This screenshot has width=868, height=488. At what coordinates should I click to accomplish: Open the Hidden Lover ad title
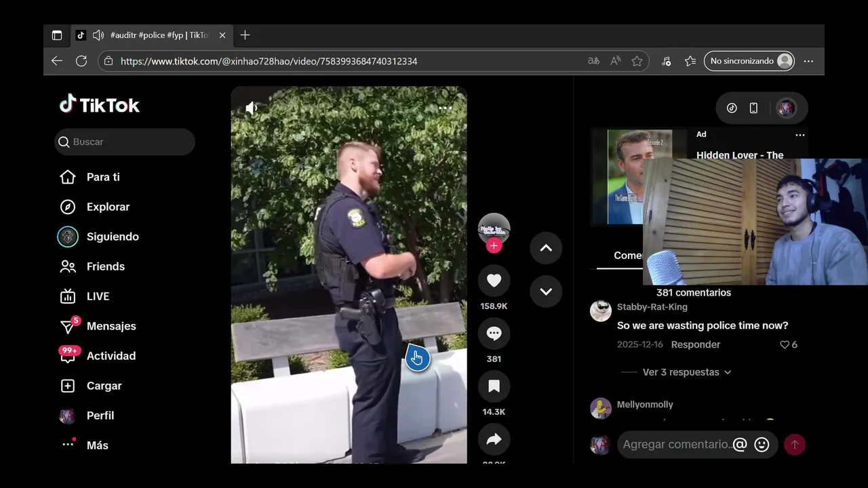tap(740, 155)
